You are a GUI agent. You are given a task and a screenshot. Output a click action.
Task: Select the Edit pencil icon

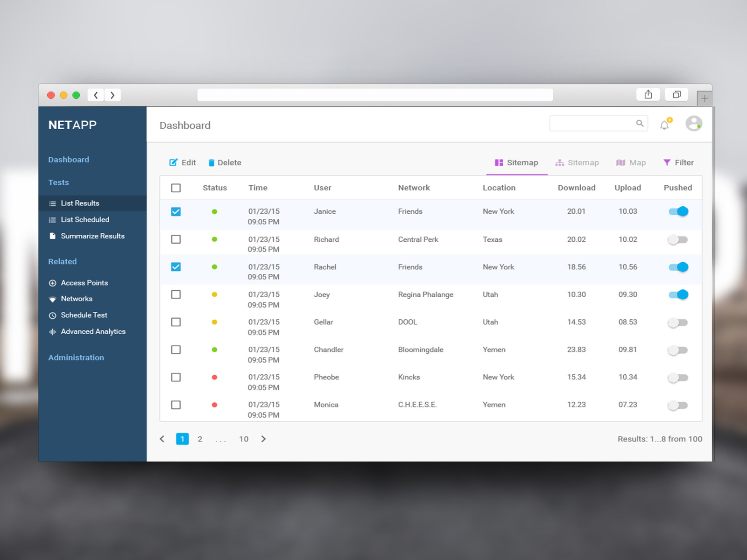pos(172,162)
